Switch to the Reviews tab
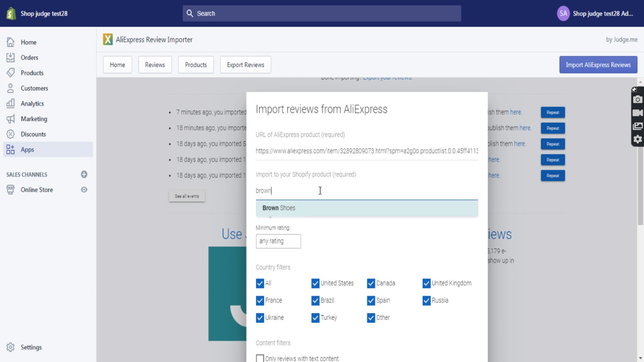Viewport: 644px width, 362px height. click(x=155, y=65)
